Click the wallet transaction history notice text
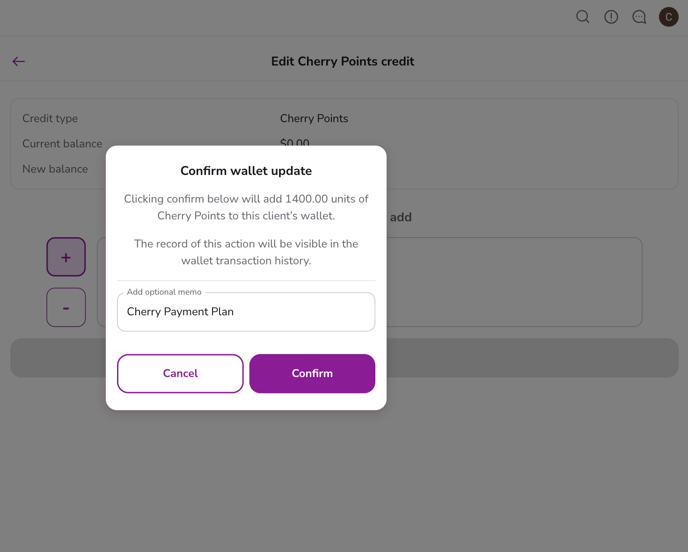The width and height of the screenshot is (688, 552). click(246, 252)
